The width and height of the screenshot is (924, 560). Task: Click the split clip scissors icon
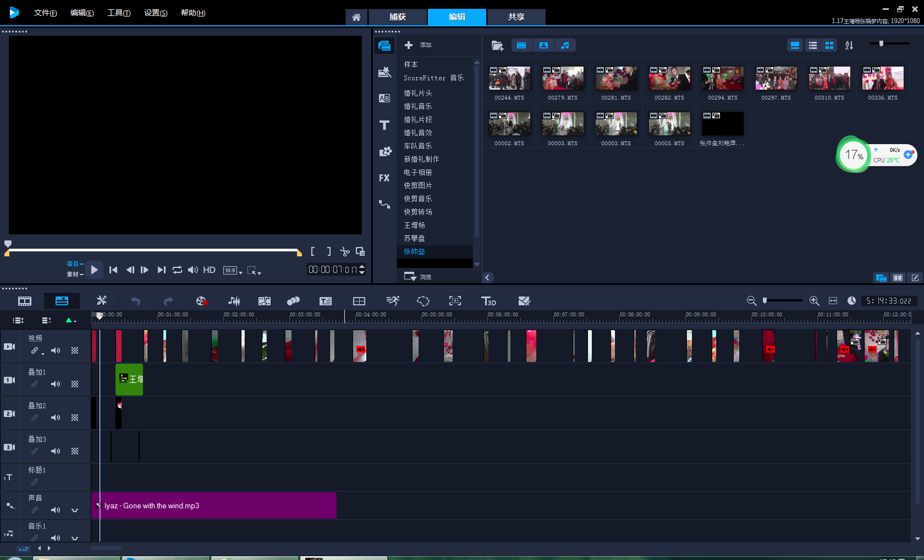(345, 251)
